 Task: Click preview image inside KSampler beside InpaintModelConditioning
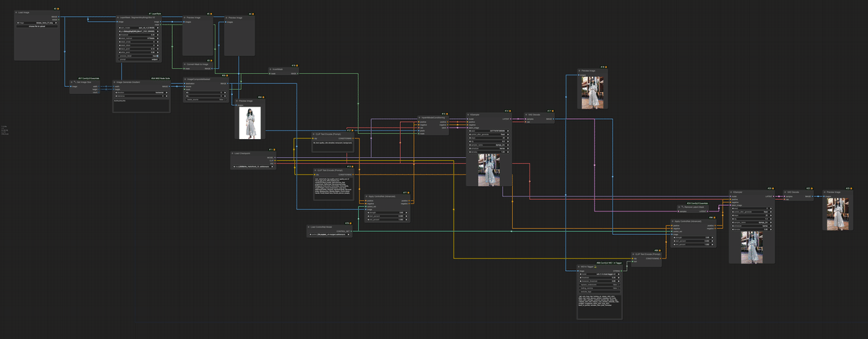[488, 169]
